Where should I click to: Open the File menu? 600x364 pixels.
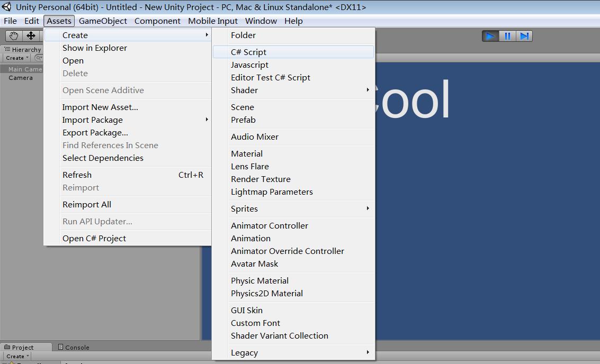point(11,21)
